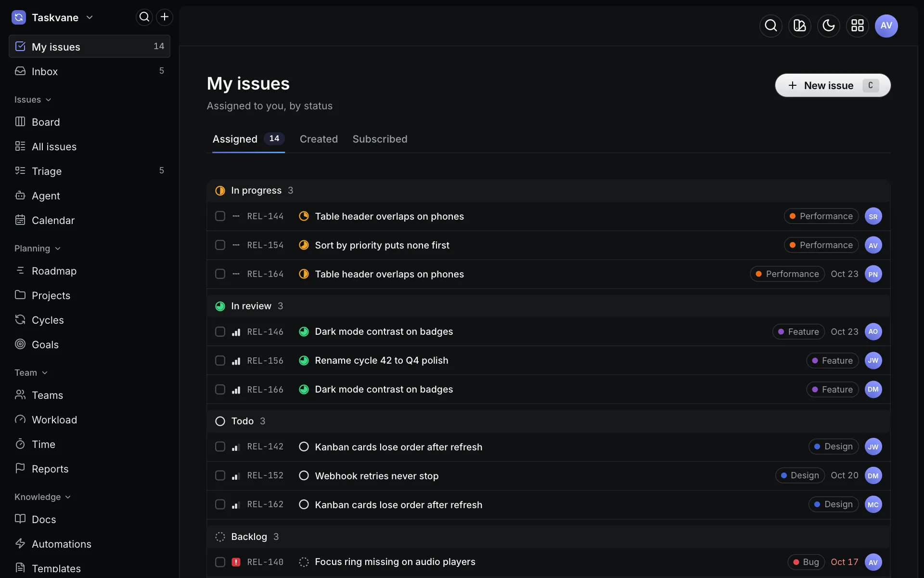This screenshot has height=578, width=924.
Task: Collapse the Issues sidebar section
Action: [x=33, y=100]
